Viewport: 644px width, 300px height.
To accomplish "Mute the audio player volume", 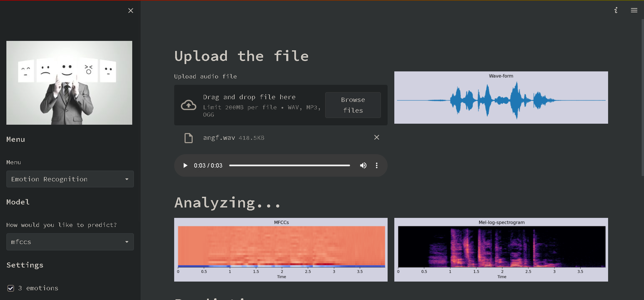I will click(x=363, y=166).
